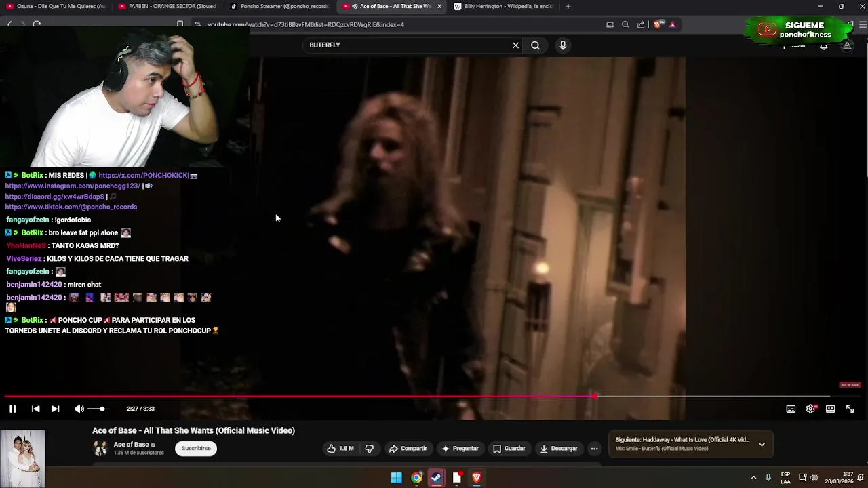The width and height of the screenshot is (868, 488).
Task: Click benjamin142420 'miren chat' message
Action: (84, 285)
